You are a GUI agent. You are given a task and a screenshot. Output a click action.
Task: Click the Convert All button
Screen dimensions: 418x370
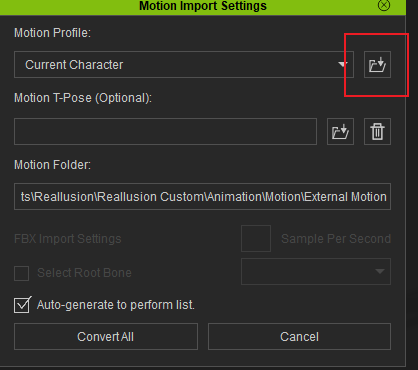point(106,336)
